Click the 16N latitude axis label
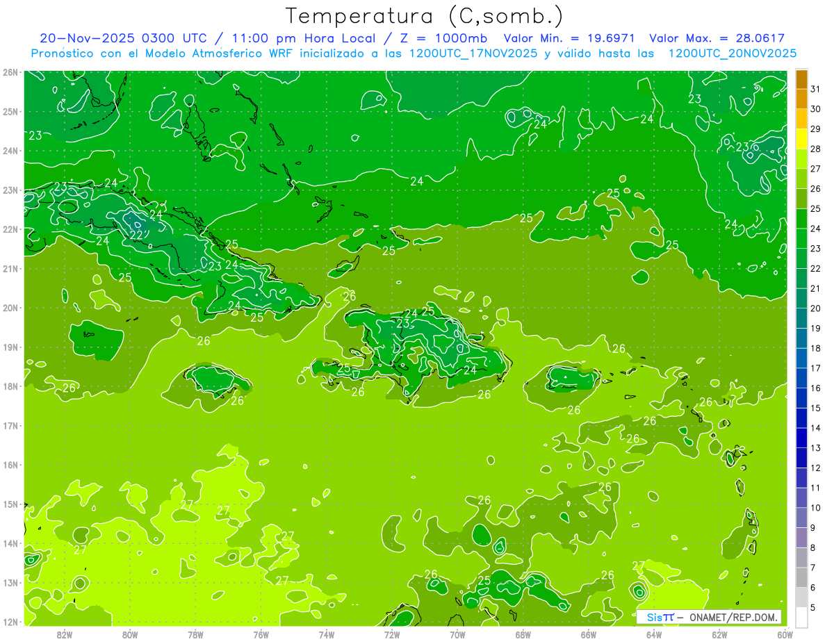This screenshot has width=834, height=644. [x=10, y=465]
